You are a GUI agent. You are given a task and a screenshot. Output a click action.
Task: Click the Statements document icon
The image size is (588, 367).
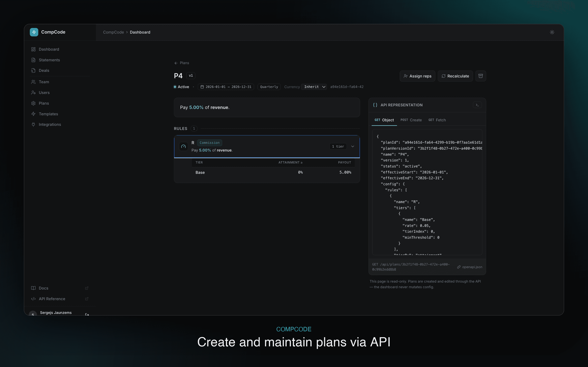point(33,60)
